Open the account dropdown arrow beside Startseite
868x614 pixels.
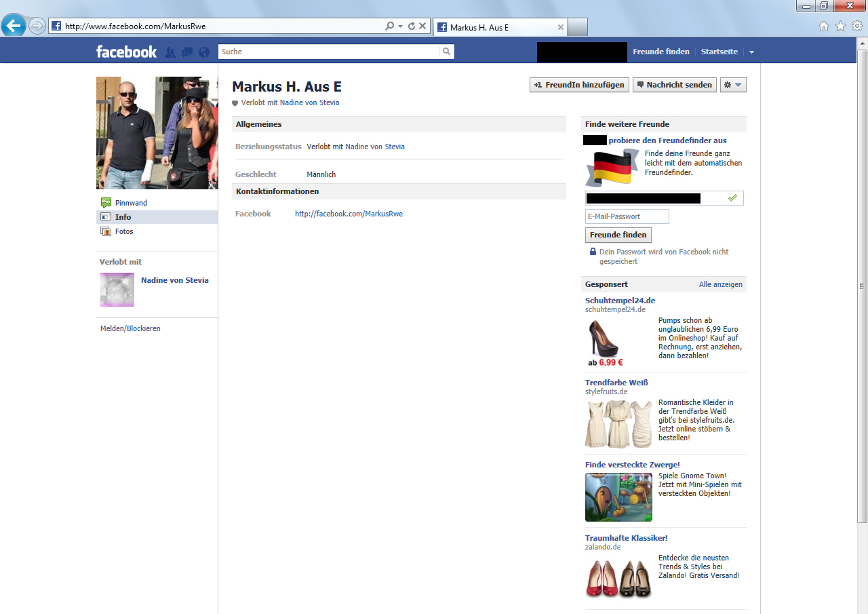tap(751, 52)
